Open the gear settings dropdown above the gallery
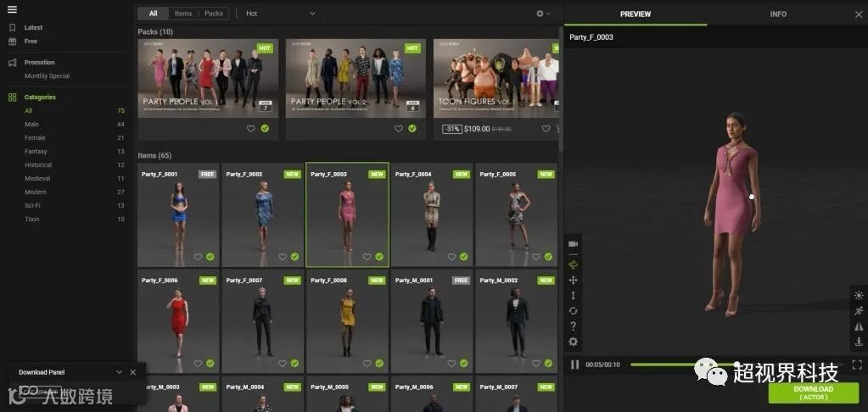Viewport: 868px width, 412px height. 543,14
